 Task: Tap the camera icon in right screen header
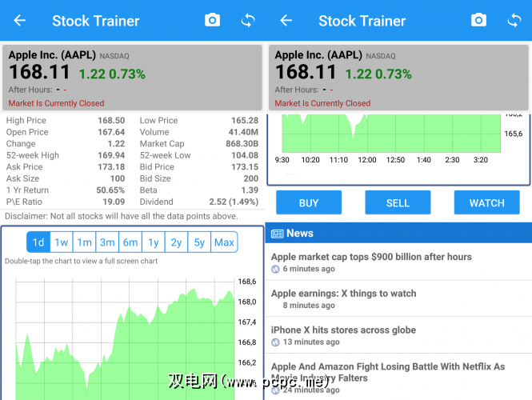tap(478, 20)
